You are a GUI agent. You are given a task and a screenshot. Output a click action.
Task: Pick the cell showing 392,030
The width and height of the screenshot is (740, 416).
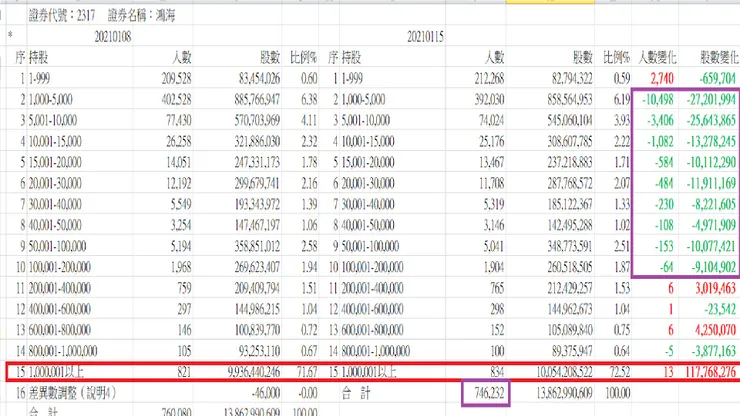click(489, 100)
